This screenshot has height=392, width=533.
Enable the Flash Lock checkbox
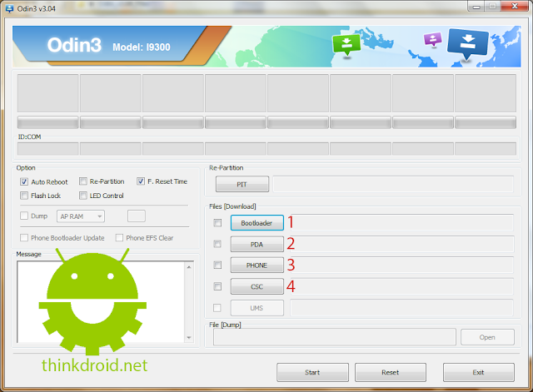click(24, 196)
